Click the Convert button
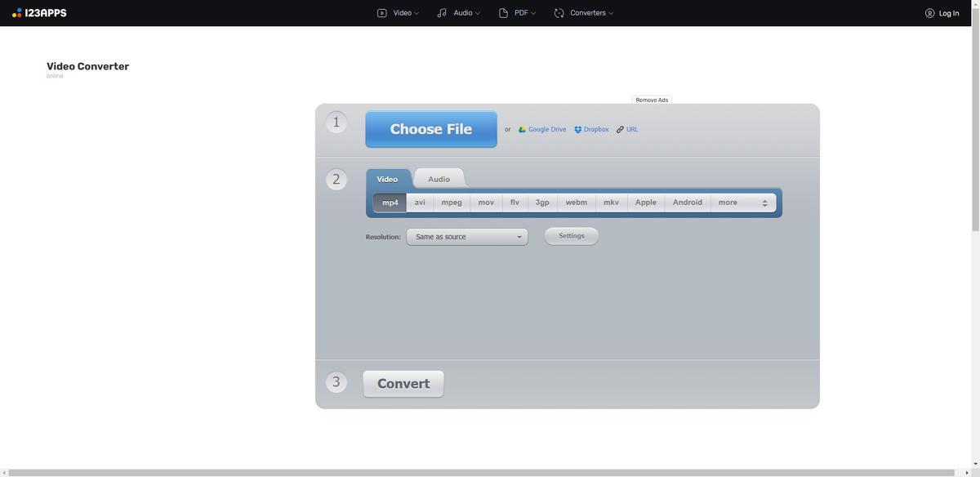Viewport: 980px width, 477px height. pos(403,384)
